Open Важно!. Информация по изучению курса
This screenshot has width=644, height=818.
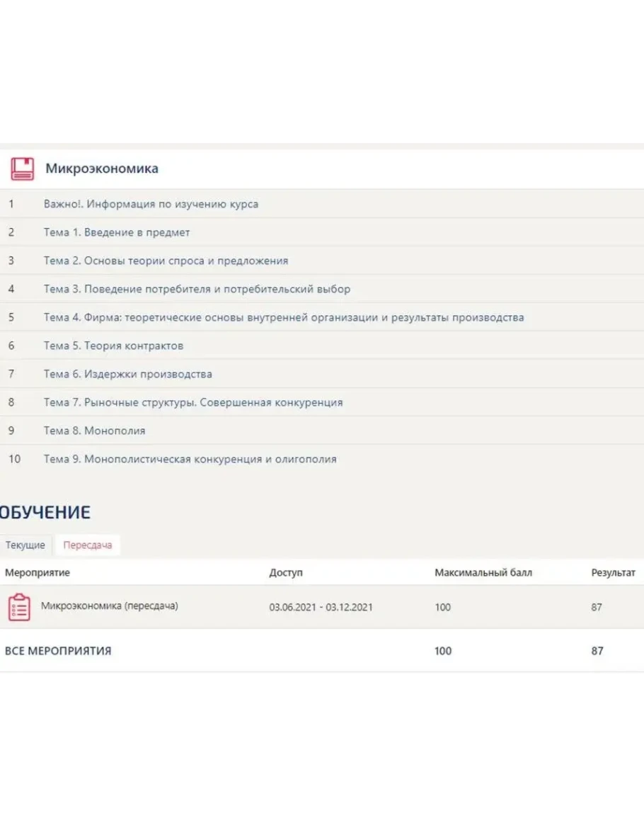point(151,204)
